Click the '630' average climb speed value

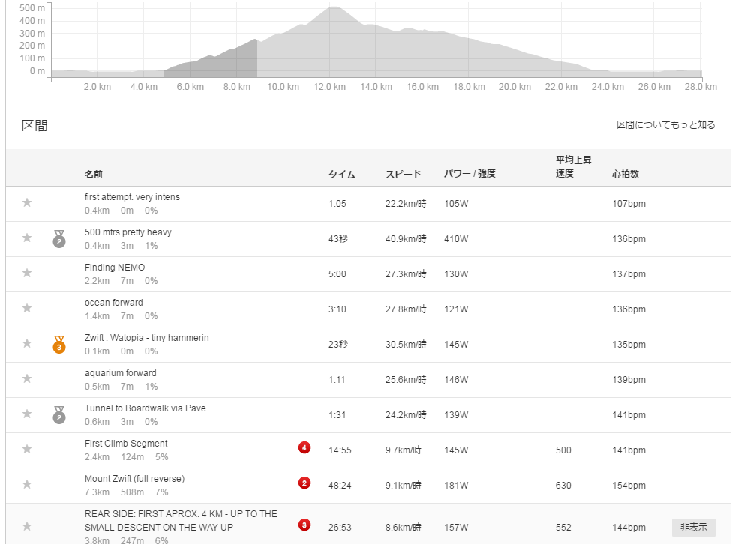pos(563,486)
